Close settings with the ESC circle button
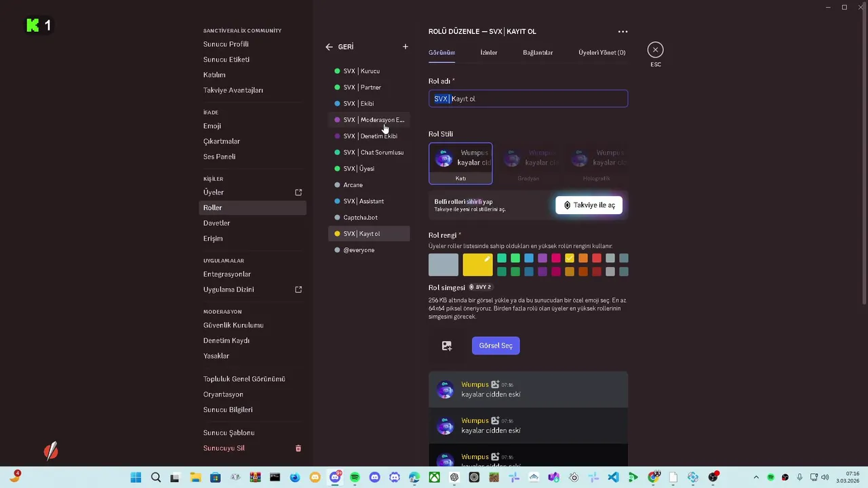This screenshot has height=488, width=868. coord(655,49)
